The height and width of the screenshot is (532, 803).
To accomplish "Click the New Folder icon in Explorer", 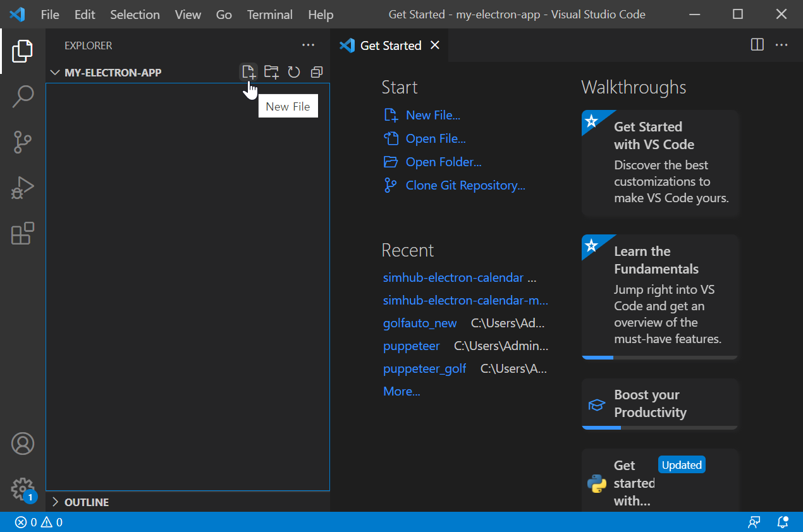I will pyautogui.click(x=271, y=72).
